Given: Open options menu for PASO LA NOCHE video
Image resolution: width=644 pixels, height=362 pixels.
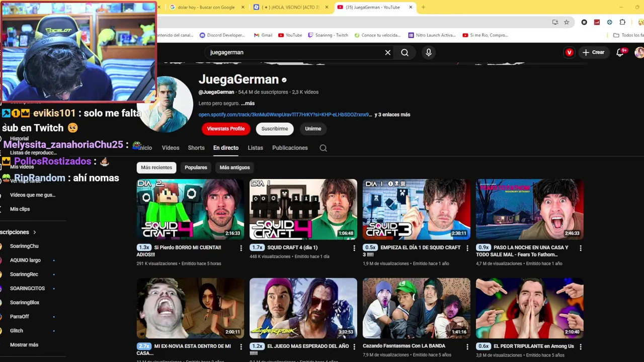Looking at the screenshot, I should tap(581, 248).
